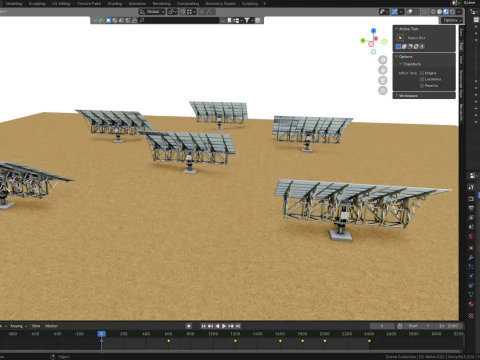Choose the Set new selection mode

pyautogui.click(x=398, y=47)
